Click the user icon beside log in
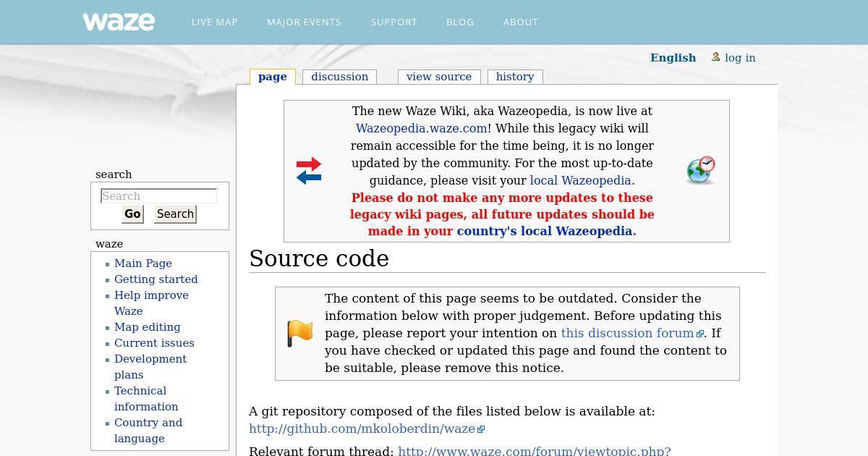Viewport: 868px width, 456px height. [x=715, y=56]
